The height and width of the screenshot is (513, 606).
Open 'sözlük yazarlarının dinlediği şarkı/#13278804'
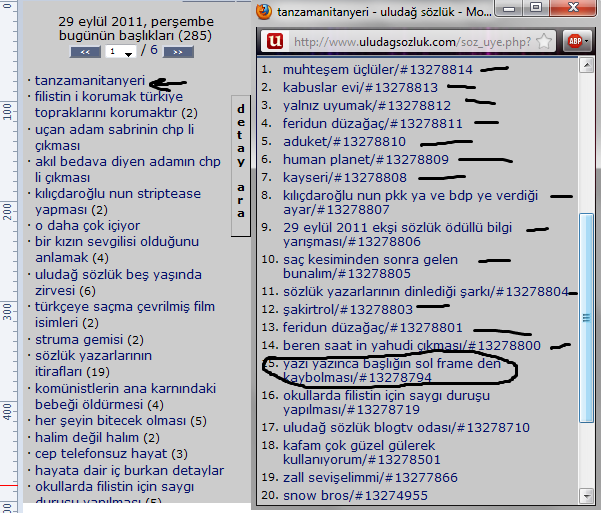[426, 291]
